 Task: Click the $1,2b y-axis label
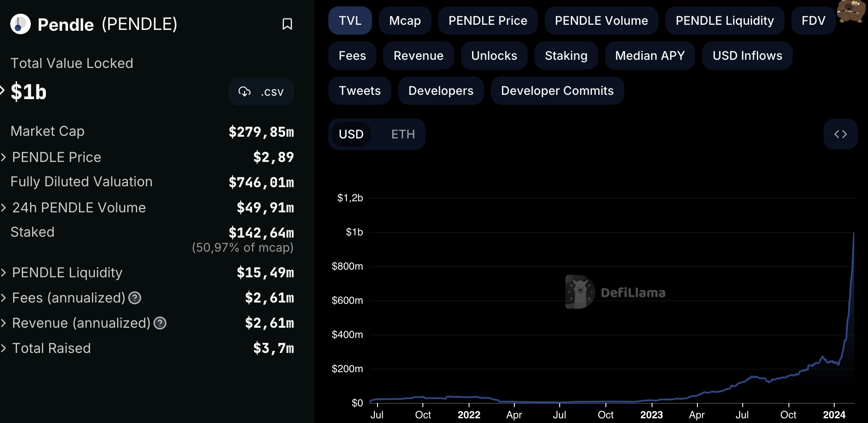coord(350,198)
